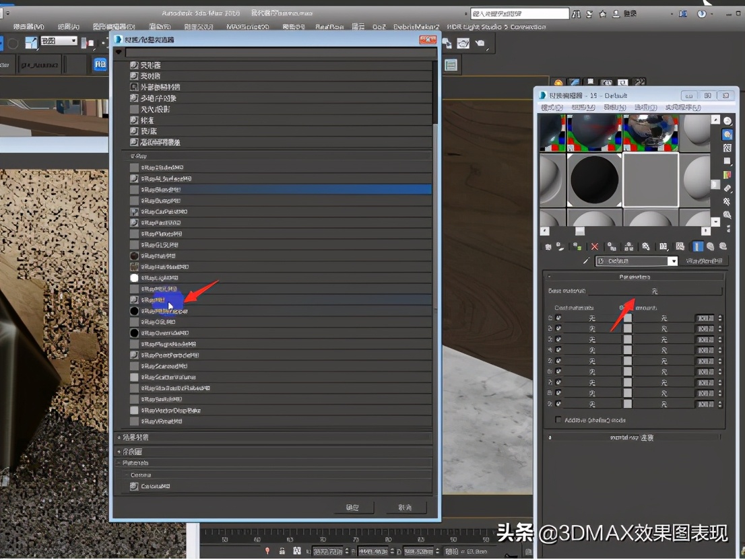Click the Base material None button
Image resolution: width=745 pixels, height=560 pixels.
tap(654, 291)
